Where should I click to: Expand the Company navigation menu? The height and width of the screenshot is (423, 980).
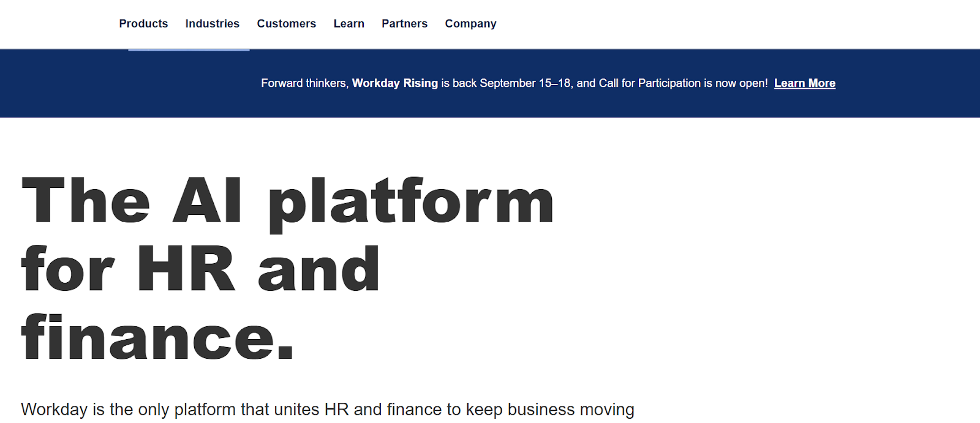[470, 24]
